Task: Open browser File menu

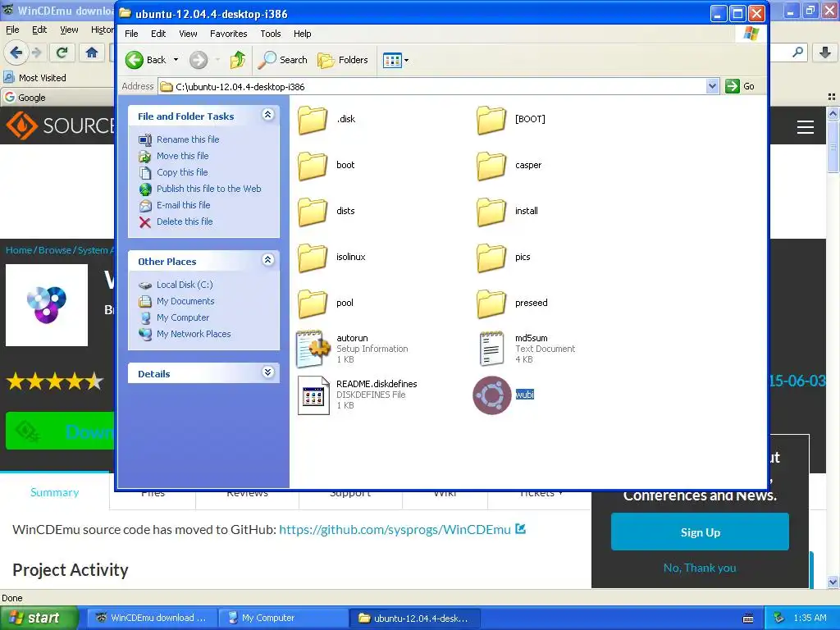Action: tap(12, 30)
